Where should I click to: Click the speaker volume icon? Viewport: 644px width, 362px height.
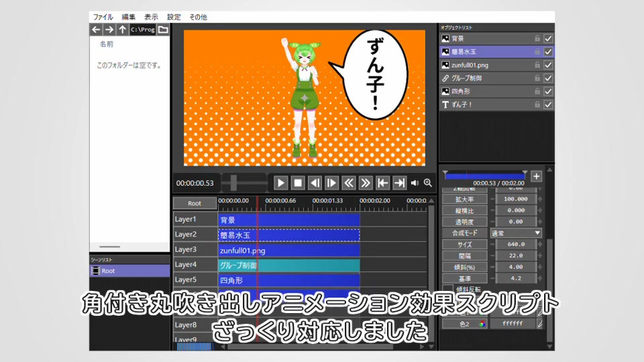click(x=415, y=183)
